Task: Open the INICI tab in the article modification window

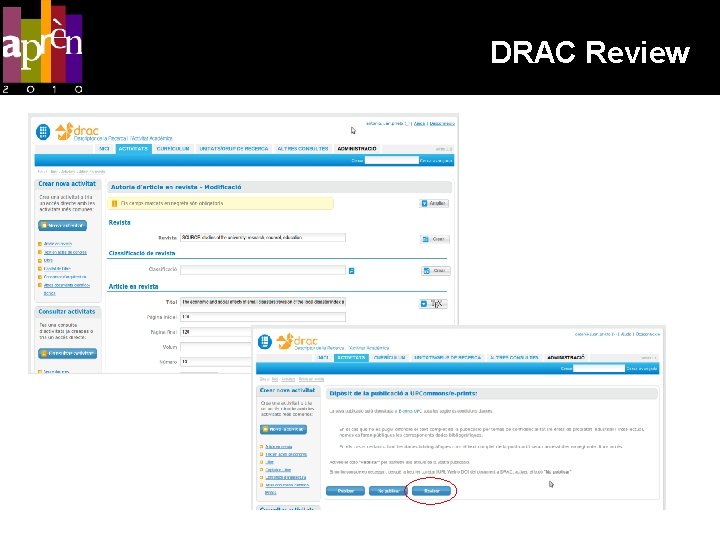Action: point(105,149)
